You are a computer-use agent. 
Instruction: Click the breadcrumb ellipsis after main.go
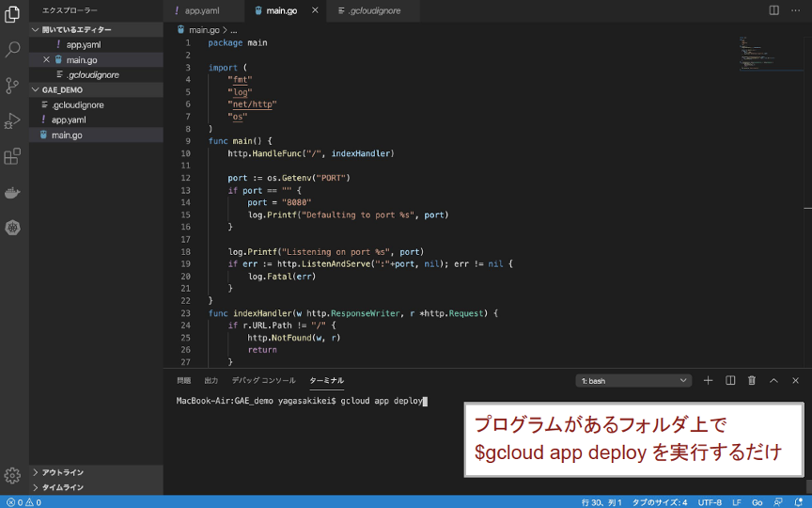click(x=234, y=30)
